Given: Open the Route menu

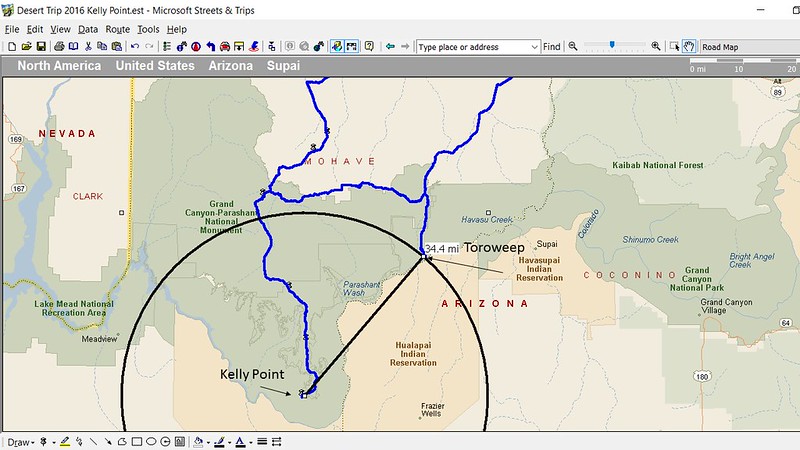Looking at the screenshot, I should [x=118, y=29].
